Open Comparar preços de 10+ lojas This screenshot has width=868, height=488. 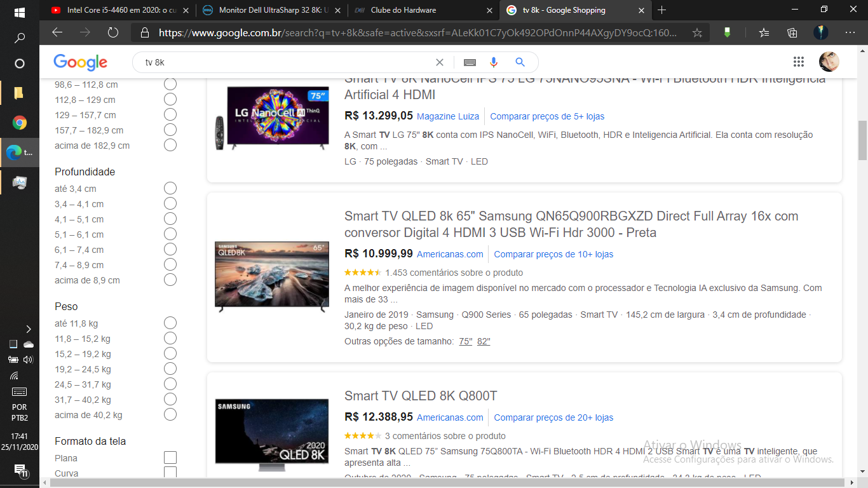(553, 254)
